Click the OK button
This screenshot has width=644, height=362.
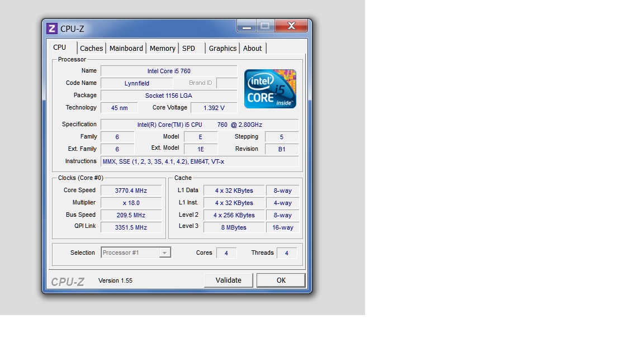(281, 280)
